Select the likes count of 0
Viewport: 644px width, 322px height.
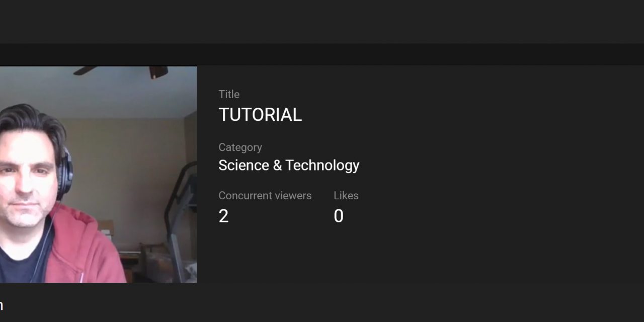[x=339, y=216]
